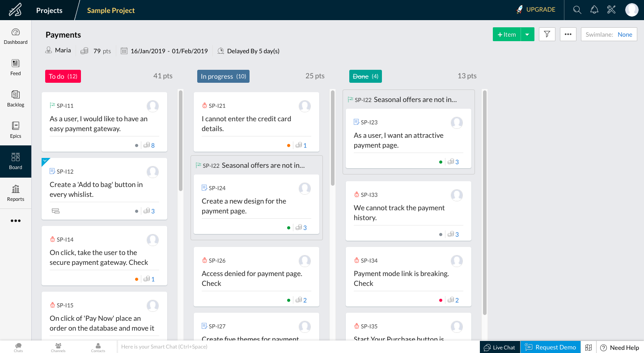Open Epics from the sidebar

[16, 130]
